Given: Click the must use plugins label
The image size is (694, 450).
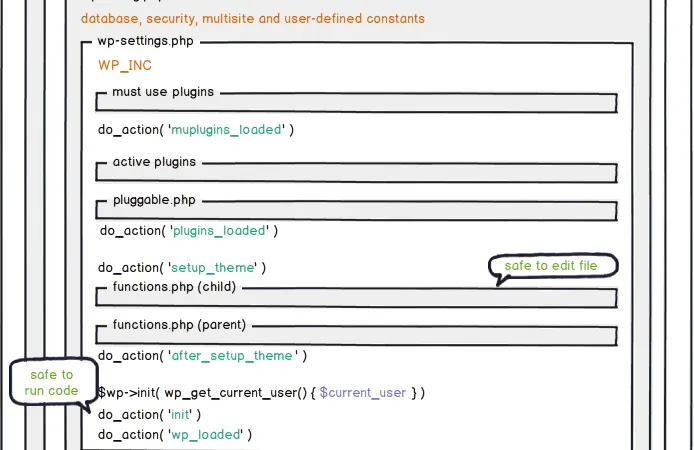Looking at the screenshot, I should [163, 92].
